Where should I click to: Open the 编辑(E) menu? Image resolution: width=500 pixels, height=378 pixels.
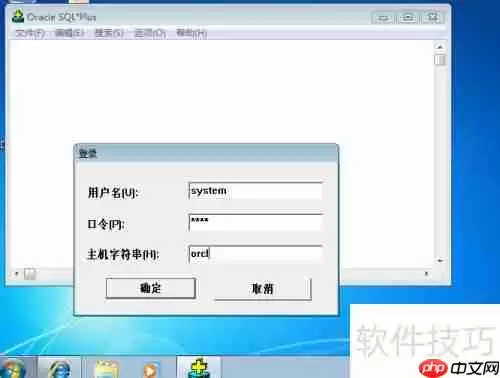click(69, 33)
